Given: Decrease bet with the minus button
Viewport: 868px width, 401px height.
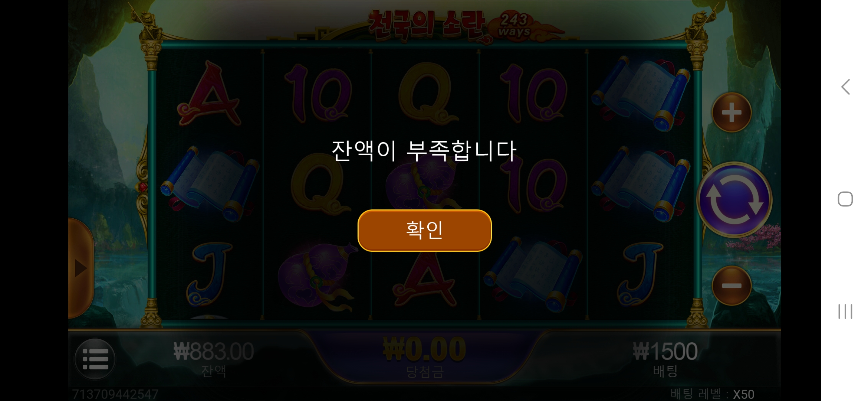Looking at the screenshot, I should point(731,286).
